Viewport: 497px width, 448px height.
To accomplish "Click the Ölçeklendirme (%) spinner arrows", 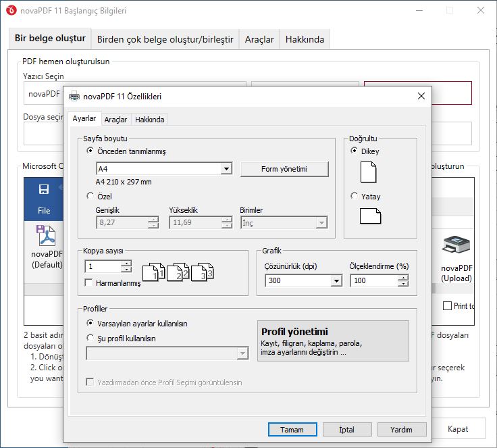I will pos(403,280).
